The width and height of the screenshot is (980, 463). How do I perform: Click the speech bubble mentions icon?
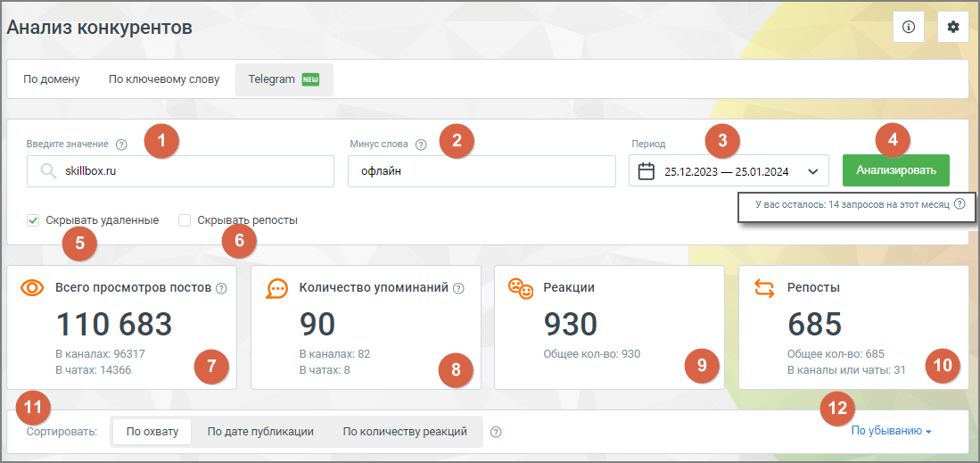[276, 288]
